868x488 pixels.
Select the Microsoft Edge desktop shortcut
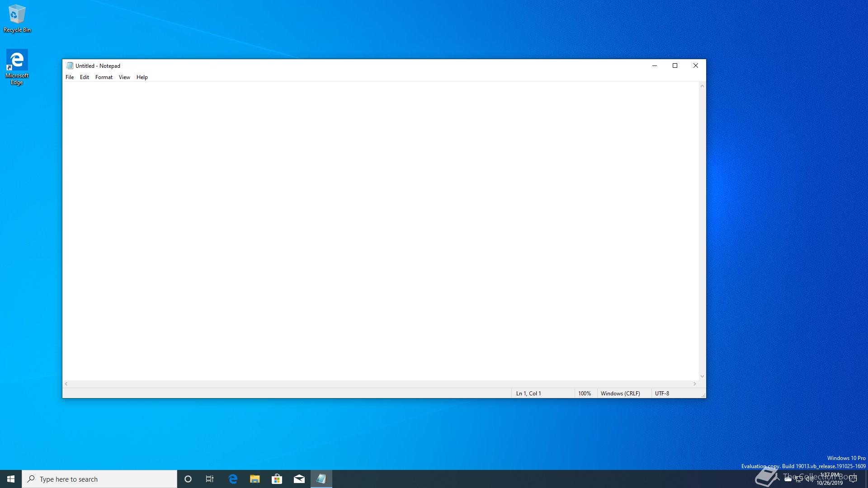click(17, 66)
